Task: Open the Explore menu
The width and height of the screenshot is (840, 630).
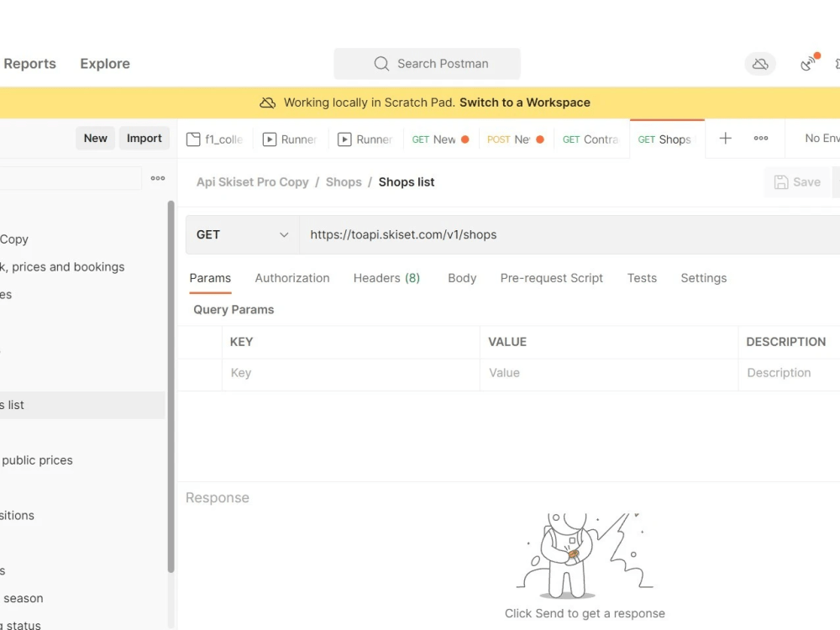Action: (x=104, y=63)
